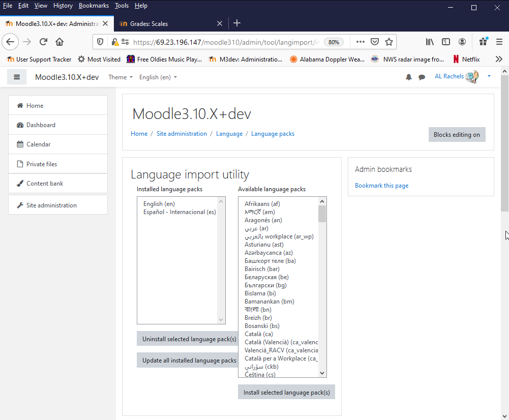
Task: Close the Grades: Scales tab
Action: (220, 24)
